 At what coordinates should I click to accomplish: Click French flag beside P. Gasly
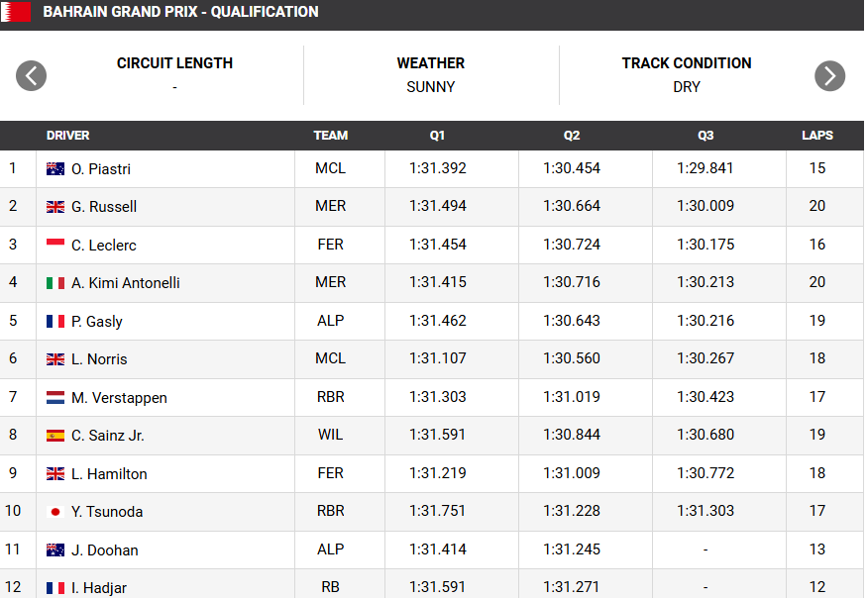(x=55, y=322)
